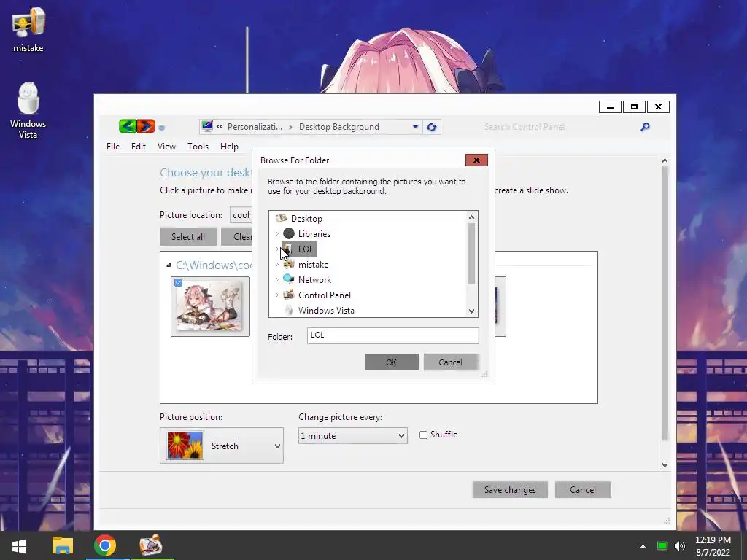Click the Control Panel icon in the tree

[x=289, y=295]
